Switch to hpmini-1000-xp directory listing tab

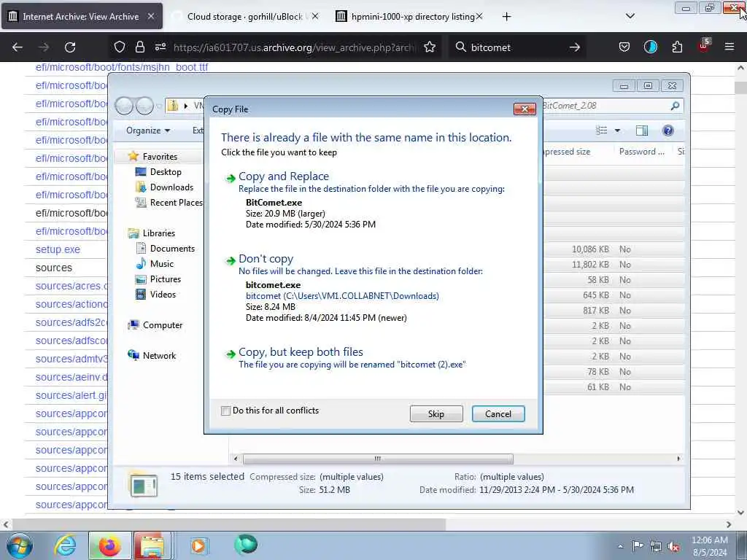410,17
